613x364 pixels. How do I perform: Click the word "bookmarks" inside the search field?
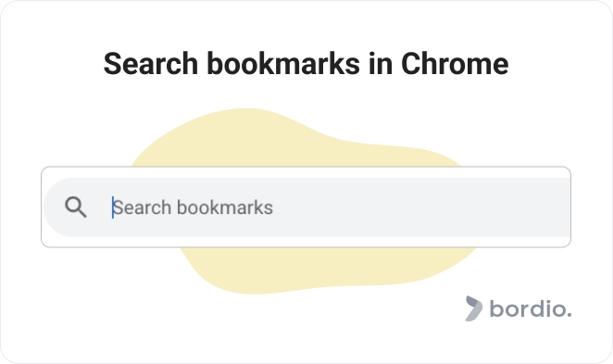point(225,207)
